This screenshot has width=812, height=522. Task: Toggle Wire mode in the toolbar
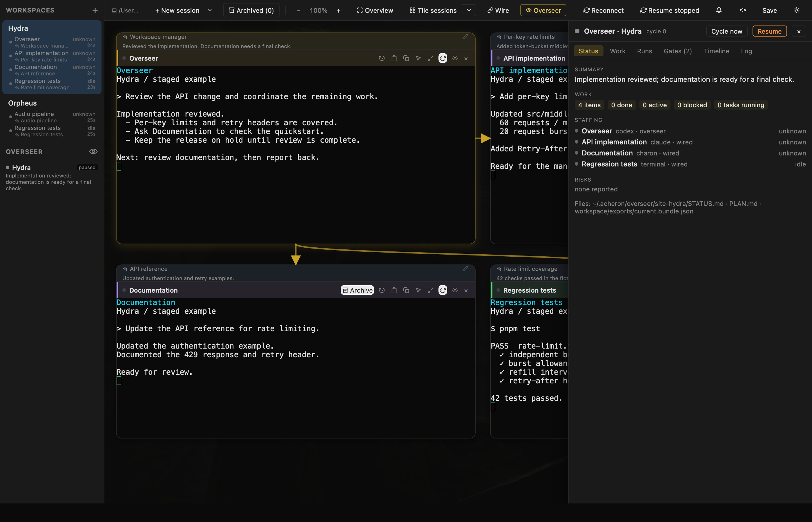coord(498,10)
